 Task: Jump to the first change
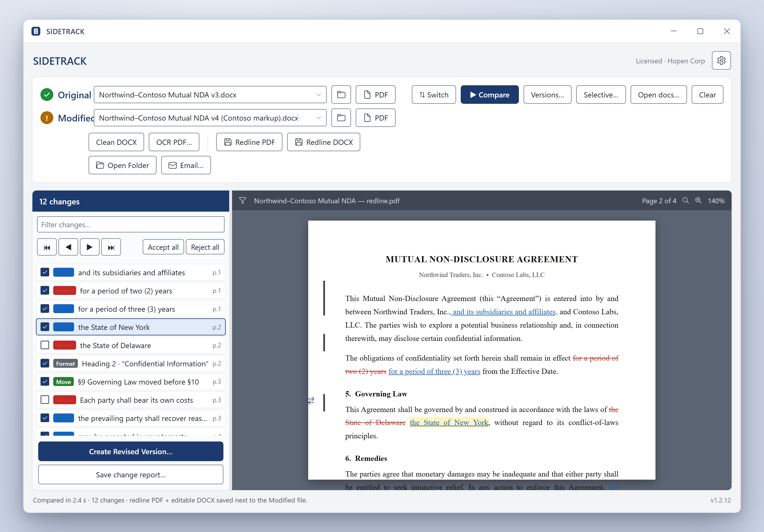[47, 247]
